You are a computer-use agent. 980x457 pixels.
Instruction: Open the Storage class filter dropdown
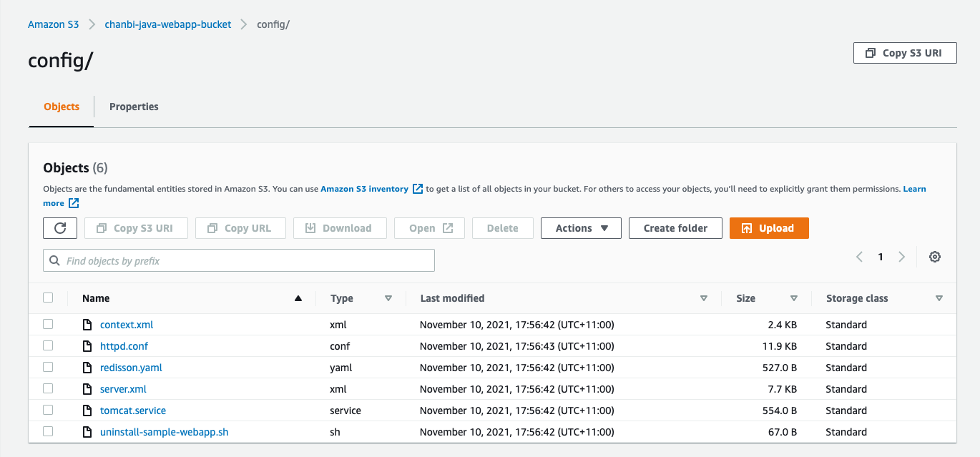coord(939,298)
